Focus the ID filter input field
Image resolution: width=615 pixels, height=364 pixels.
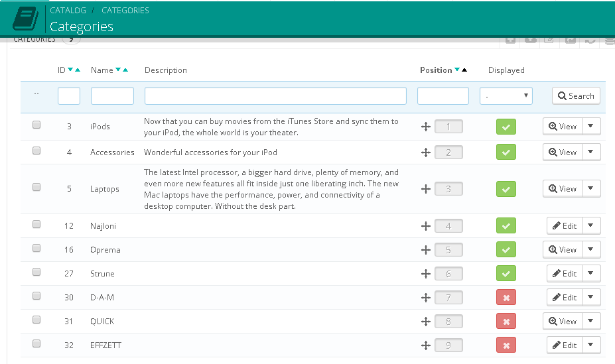coord(69,96)
